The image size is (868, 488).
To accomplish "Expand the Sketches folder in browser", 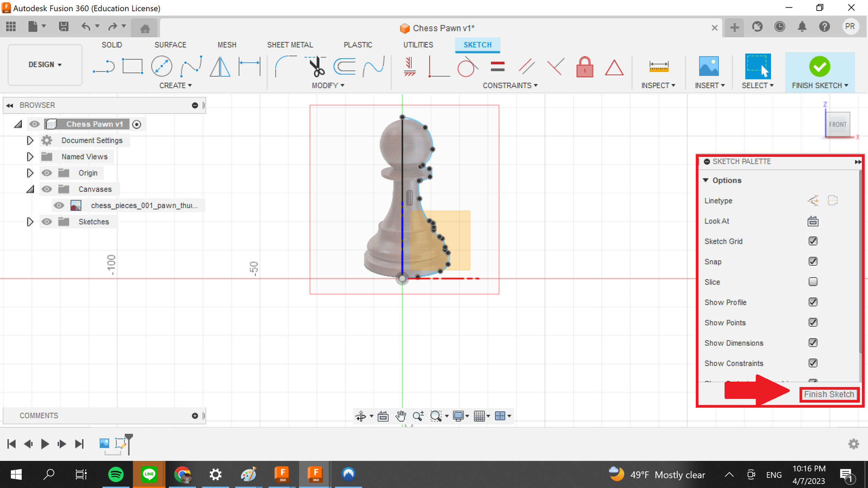I will click(30, 222).
